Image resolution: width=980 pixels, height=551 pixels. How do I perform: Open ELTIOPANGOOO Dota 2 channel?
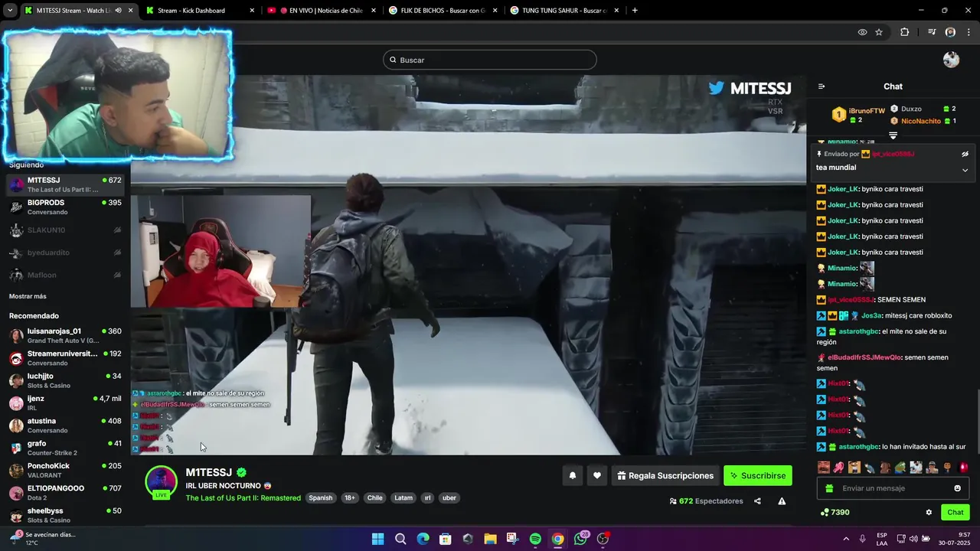click(65, 492)
